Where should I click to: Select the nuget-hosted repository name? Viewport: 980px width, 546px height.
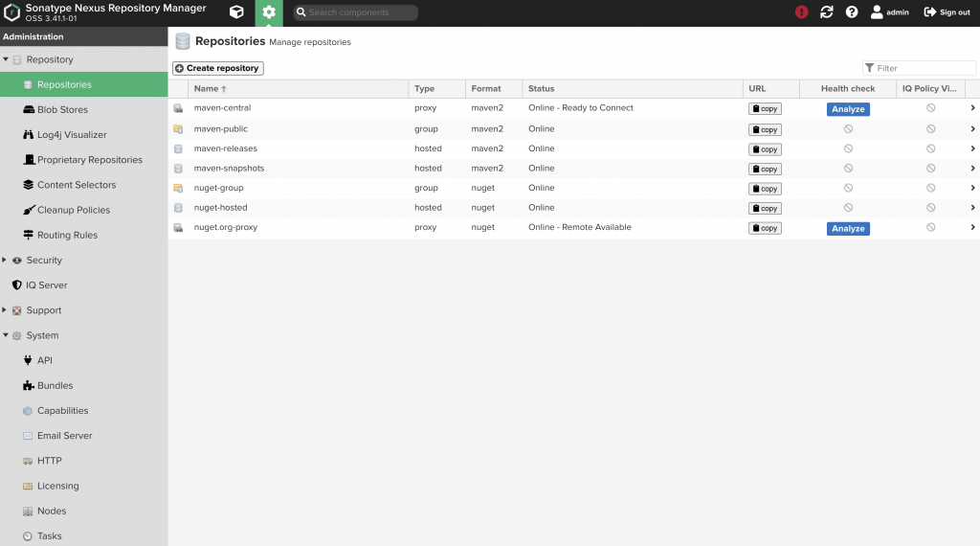click(221, 208)
